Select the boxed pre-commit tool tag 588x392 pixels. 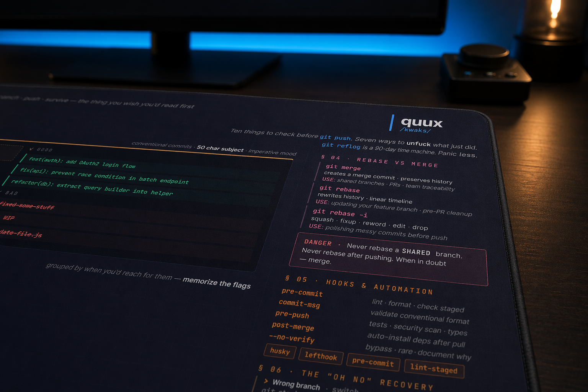coord(373,362)
